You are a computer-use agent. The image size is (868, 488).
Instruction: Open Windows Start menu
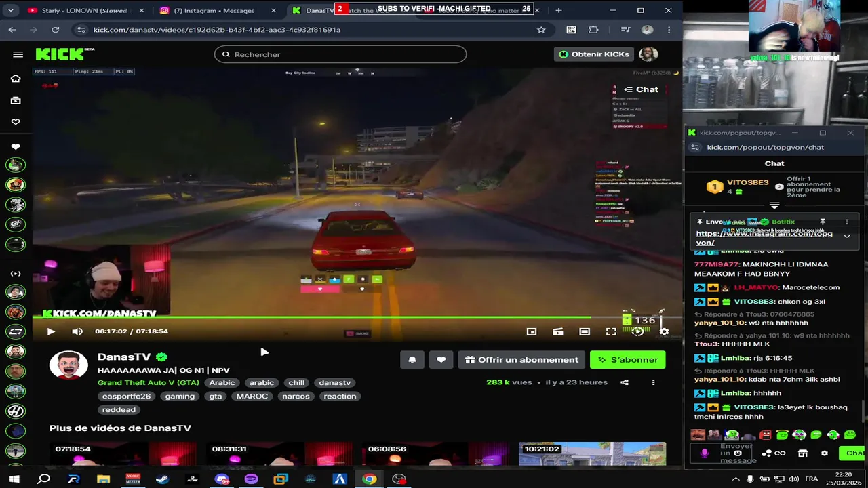[x=14, y=479]
